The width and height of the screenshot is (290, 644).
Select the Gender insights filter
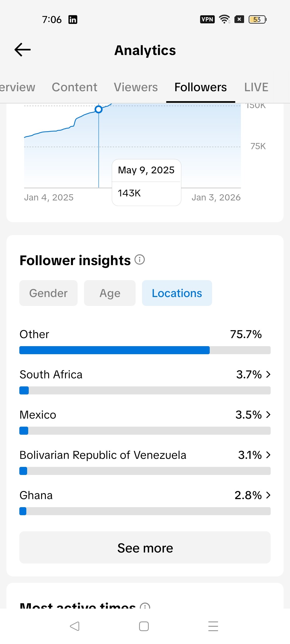coord(48,293)
